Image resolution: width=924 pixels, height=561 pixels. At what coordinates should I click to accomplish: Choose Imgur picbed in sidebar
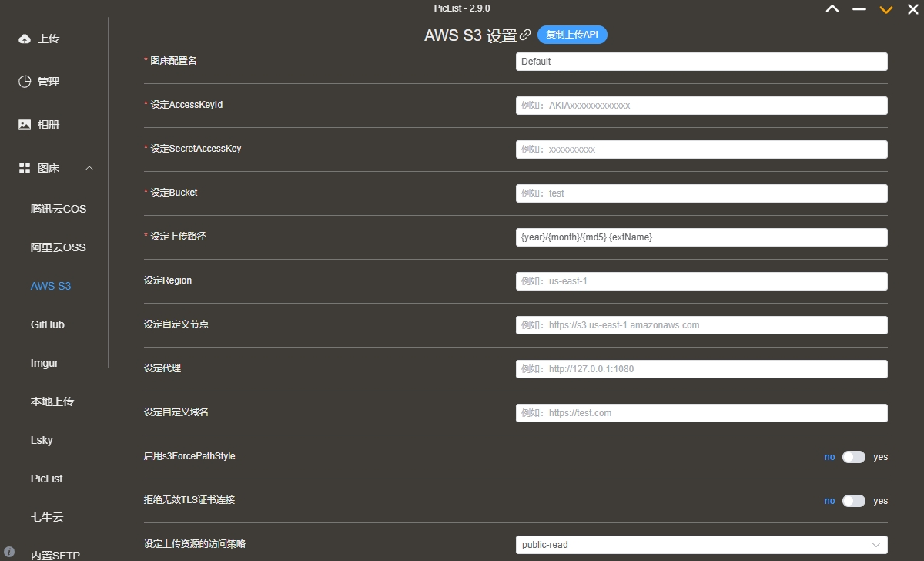coord(45,363)
